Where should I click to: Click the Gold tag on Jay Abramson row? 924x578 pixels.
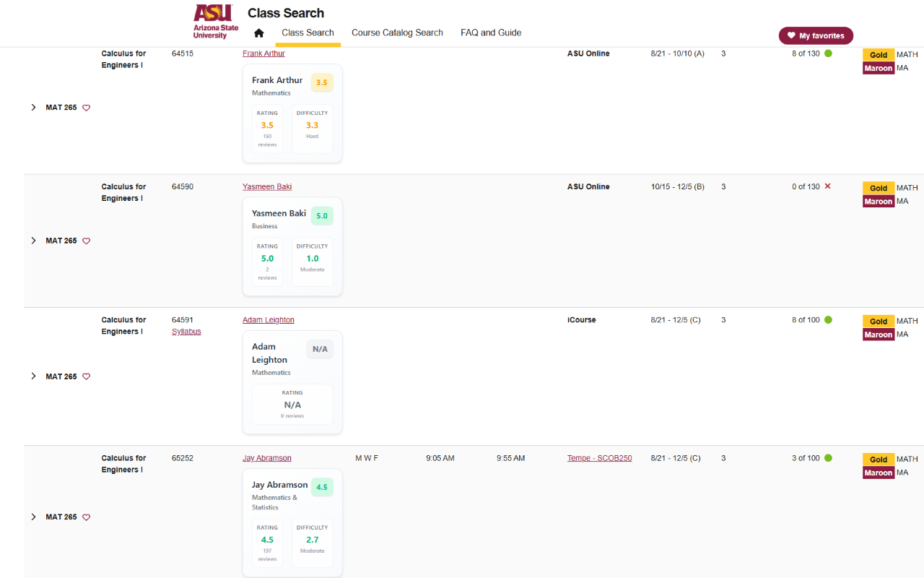879,460
